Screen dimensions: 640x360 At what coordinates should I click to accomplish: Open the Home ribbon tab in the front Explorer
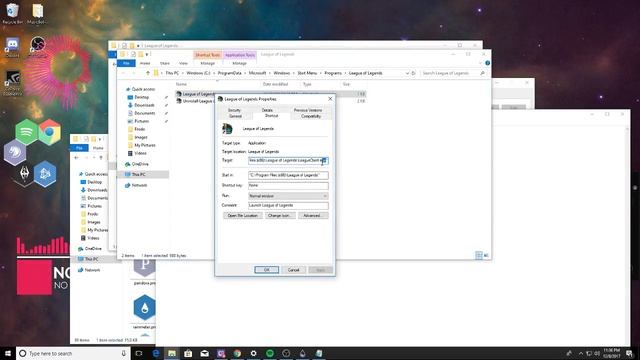tap(145, 63)
